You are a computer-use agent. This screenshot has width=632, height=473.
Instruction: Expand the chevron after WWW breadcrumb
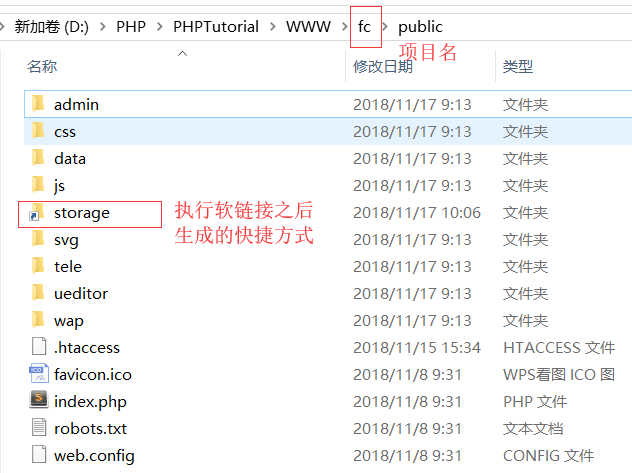click(x=345, y=27)
